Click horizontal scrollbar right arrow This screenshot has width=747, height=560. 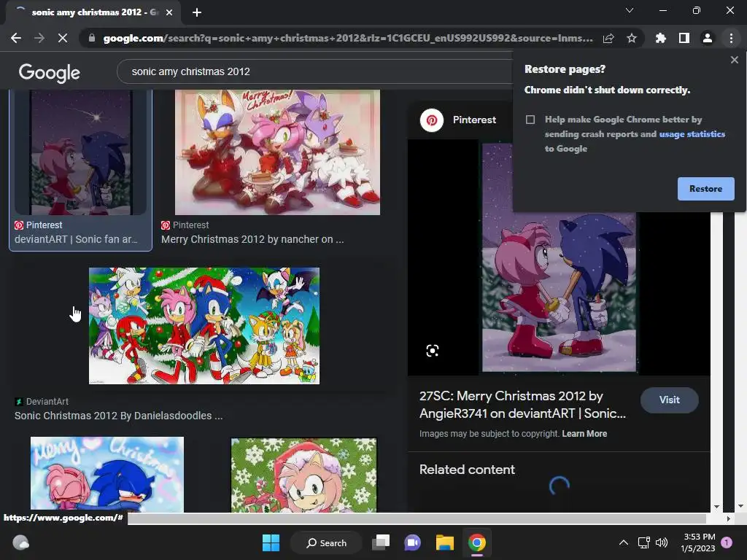728,518
